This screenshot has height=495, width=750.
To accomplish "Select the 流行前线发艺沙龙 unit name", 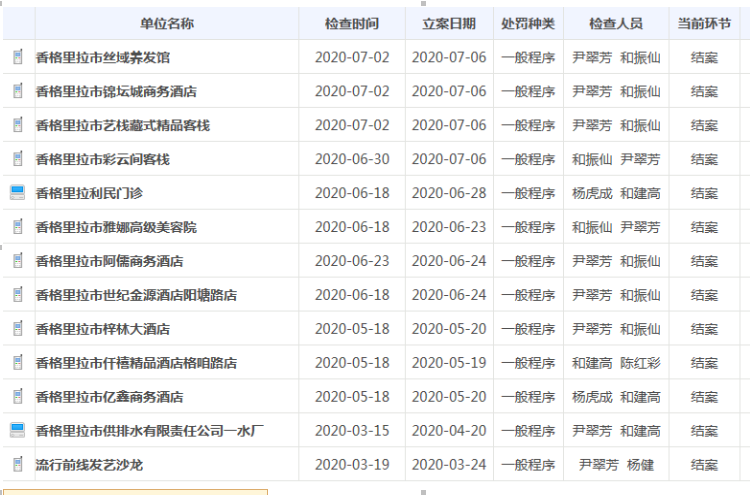I will 89,465.
